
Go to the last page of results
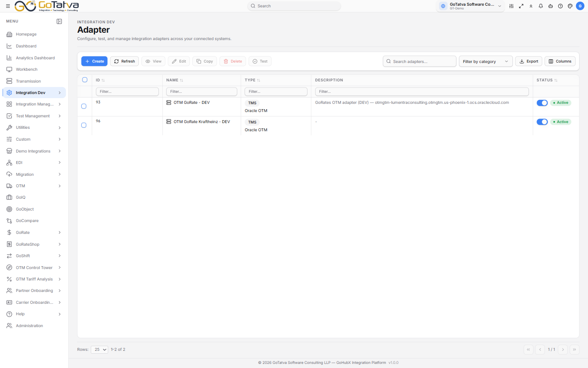click(574, 350)
